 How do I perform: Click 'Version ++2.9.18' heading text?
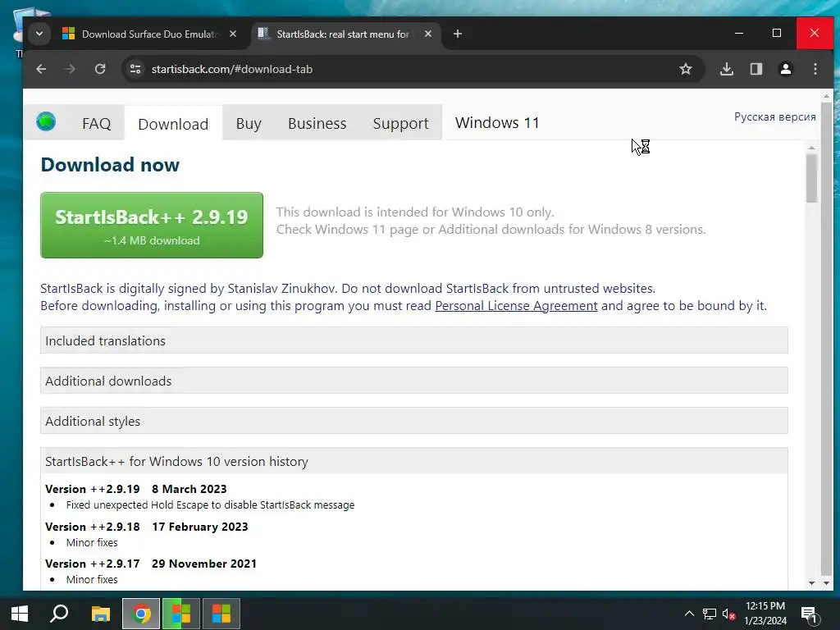pyautogui.click(x=92, y=527)
